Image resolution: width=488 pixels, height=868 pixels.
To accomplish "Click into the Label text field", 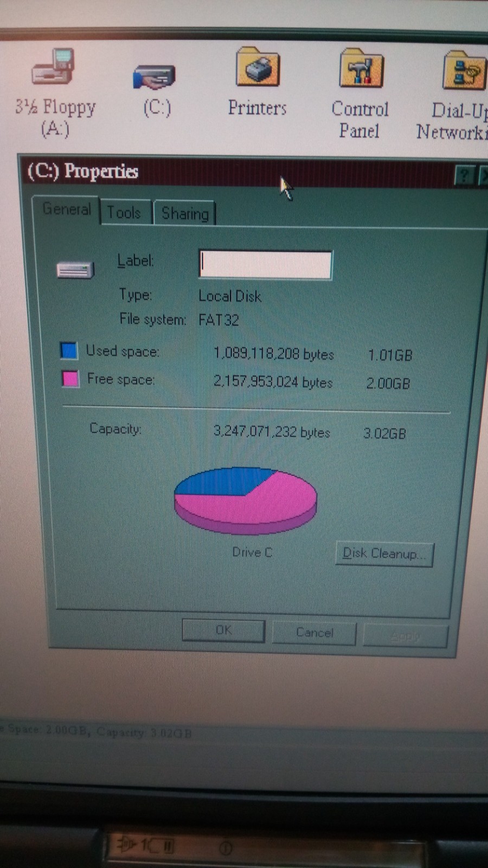I will (265, 265).
